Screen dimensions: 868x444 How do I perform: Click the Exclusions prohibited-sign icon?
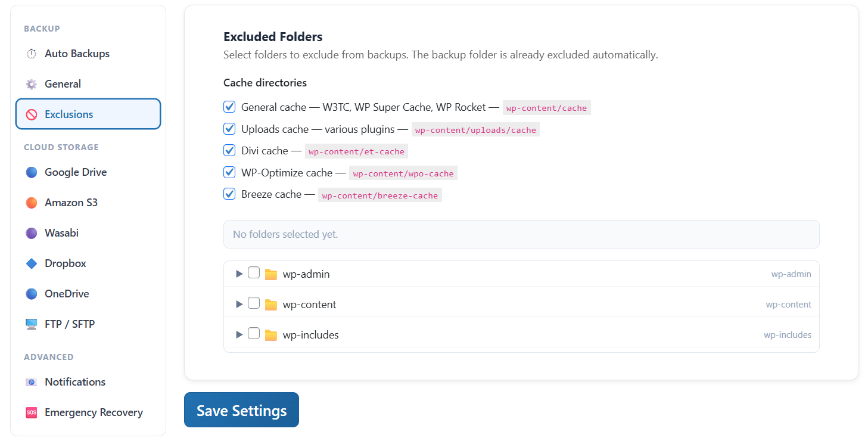pos(32,114)
